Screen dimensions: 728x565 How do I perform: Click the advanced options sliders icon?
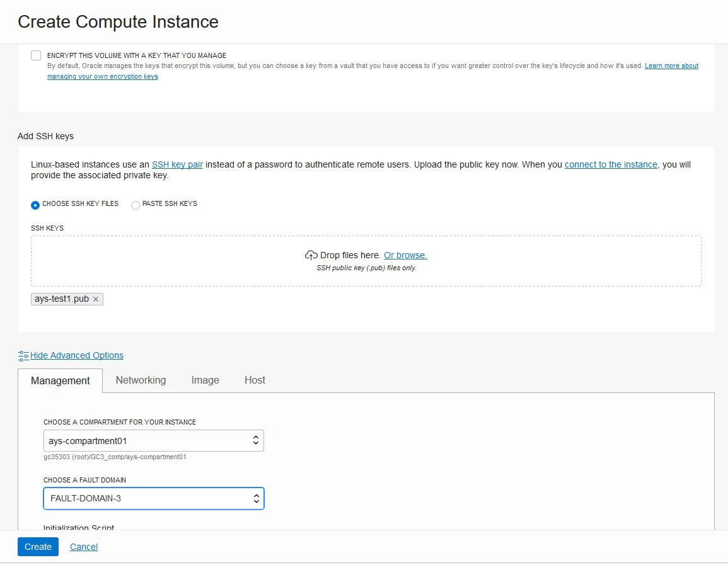pyautogui.click(x=23, y=356)
